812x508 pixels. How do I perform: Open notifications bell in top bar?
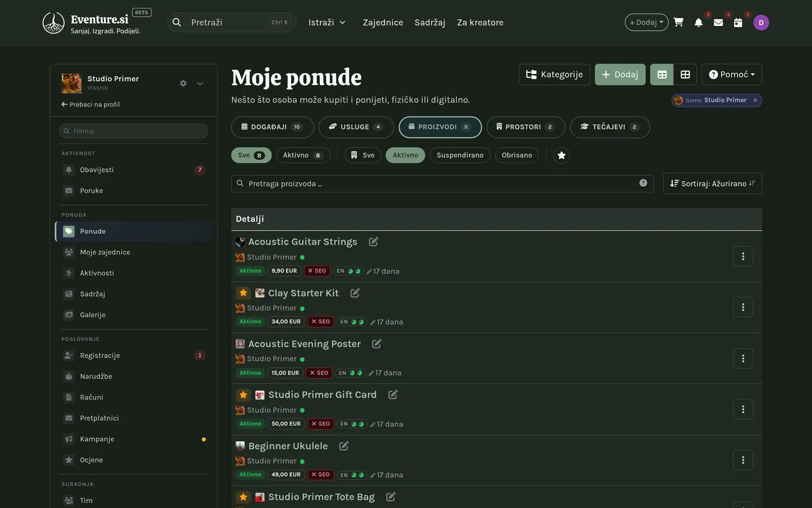[699, 23]
